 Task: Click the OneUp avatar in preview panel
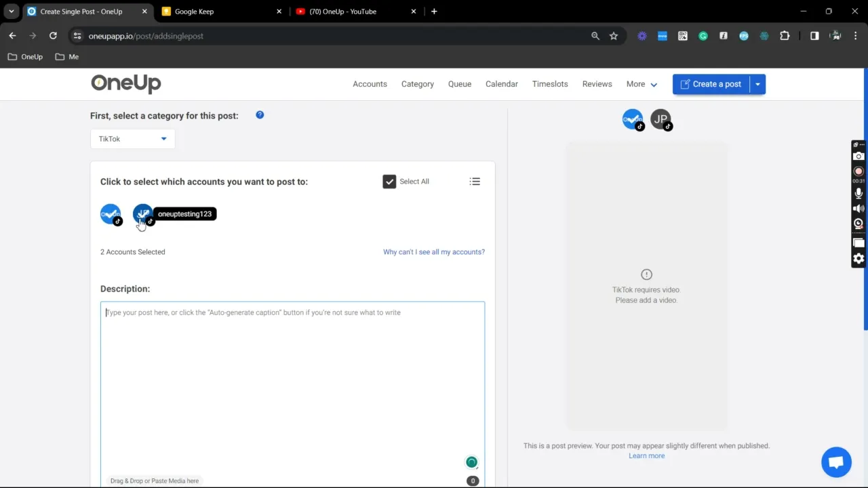[633, 119]
